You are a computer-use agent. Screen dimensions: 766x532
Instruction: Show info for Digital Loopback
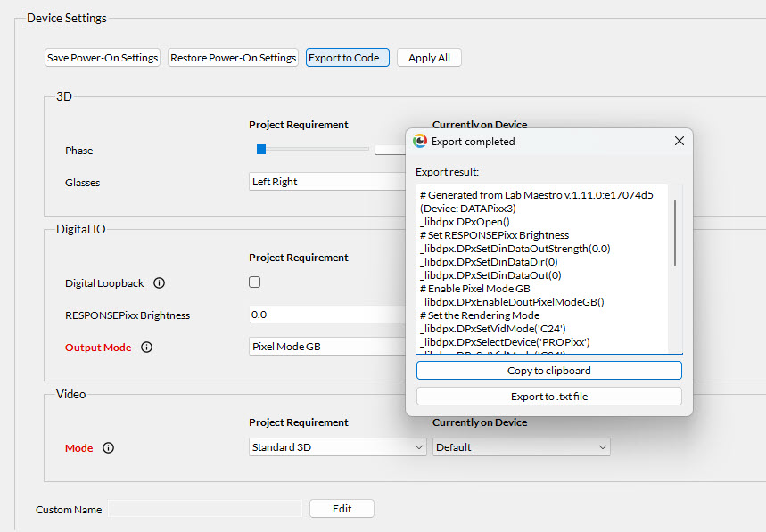click(160, 283)
